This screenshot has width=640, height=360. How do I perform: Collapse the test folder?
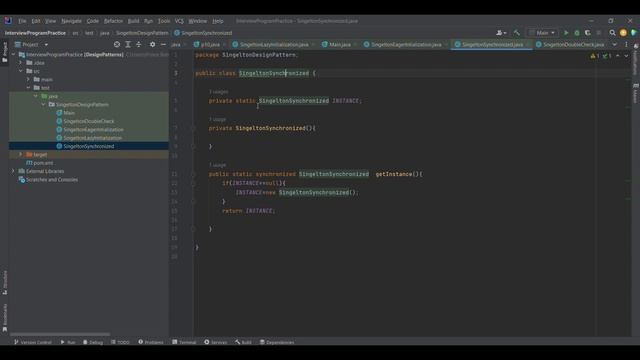pyautogui.click(x=28, y=88)
